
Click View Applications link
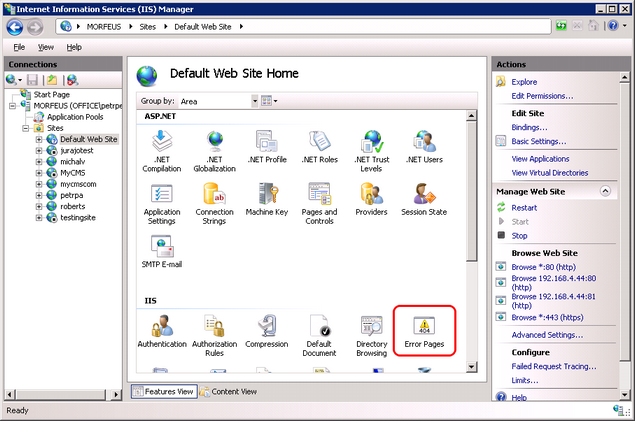coord(540,159)
